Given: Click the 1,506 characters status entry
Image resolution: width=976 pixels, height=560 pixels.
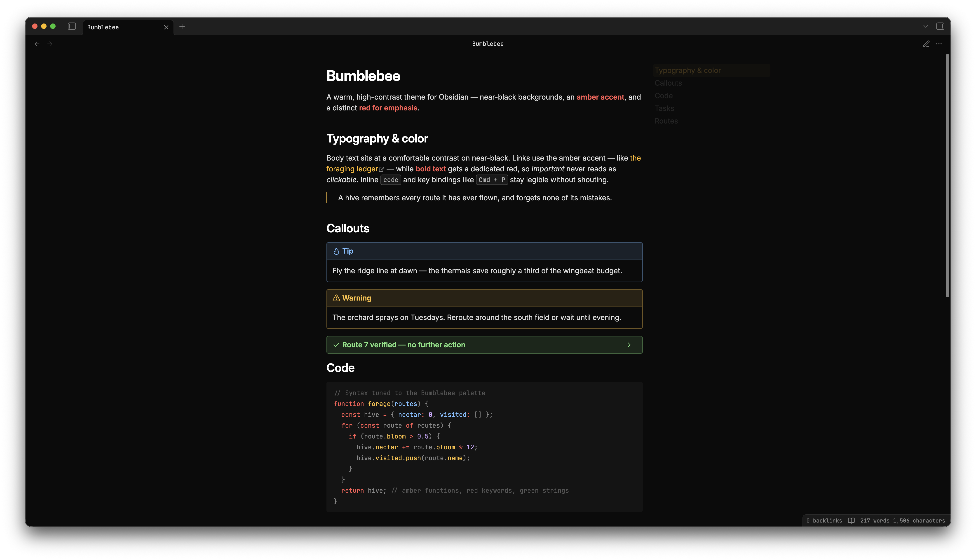Looking at the screenshot, I should pos(919,521).
